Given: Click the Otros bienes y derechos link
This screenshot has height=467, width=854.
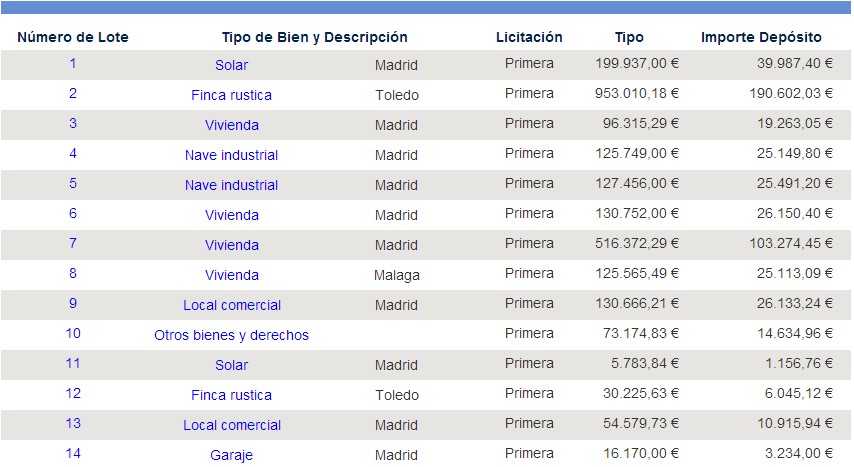Looking at the screenshot, I should [x=231, y=335].
